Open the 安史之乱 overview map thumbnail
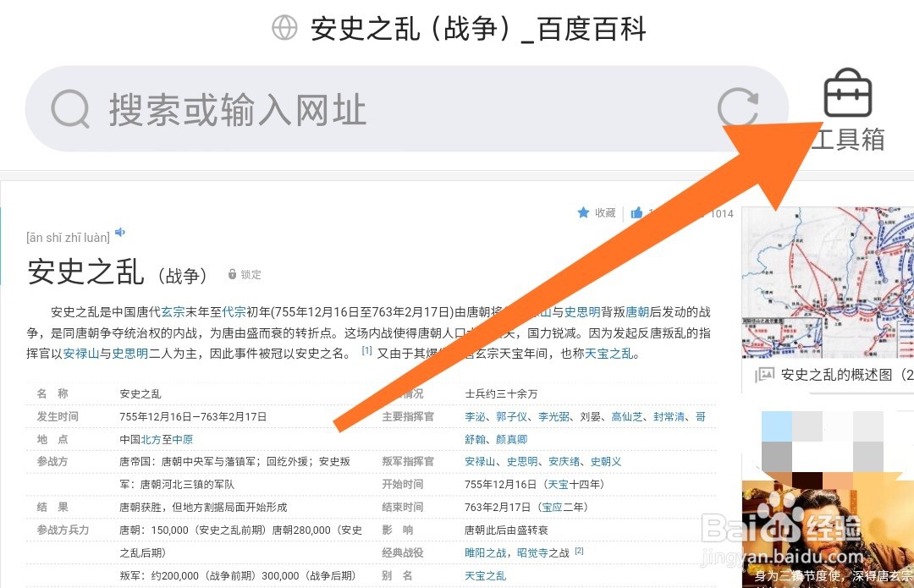914x588 pixels. pyautogui.click(x=828, y=283)
